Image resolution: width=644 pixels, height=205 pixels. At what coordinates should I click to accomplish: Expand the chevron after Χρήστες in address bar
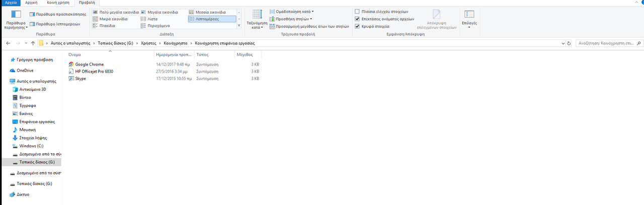pyautogui.click(x=159, y=43)
